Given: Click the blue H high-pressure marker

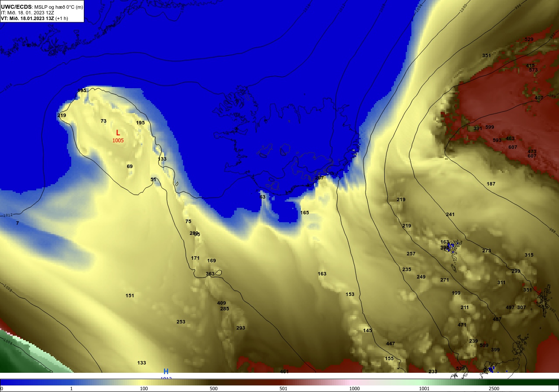Looking at the screenshot, I should 166,371.
